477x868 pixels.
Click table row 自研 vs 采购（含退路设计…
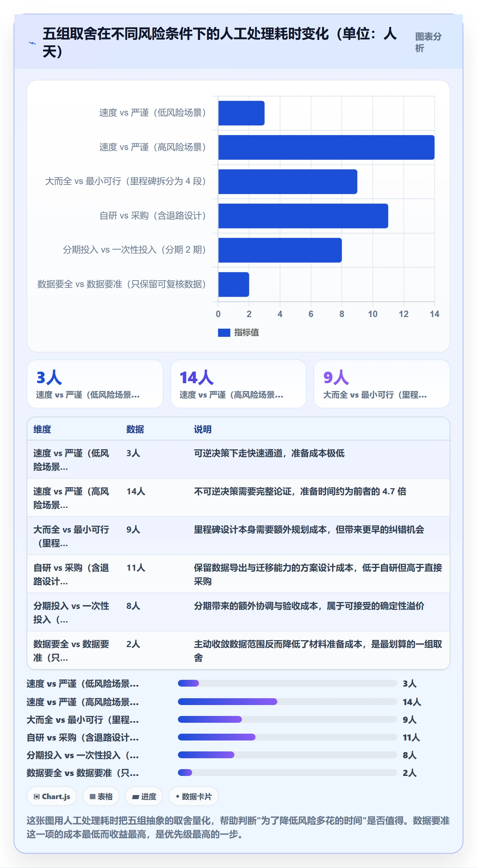click(238, 574)
